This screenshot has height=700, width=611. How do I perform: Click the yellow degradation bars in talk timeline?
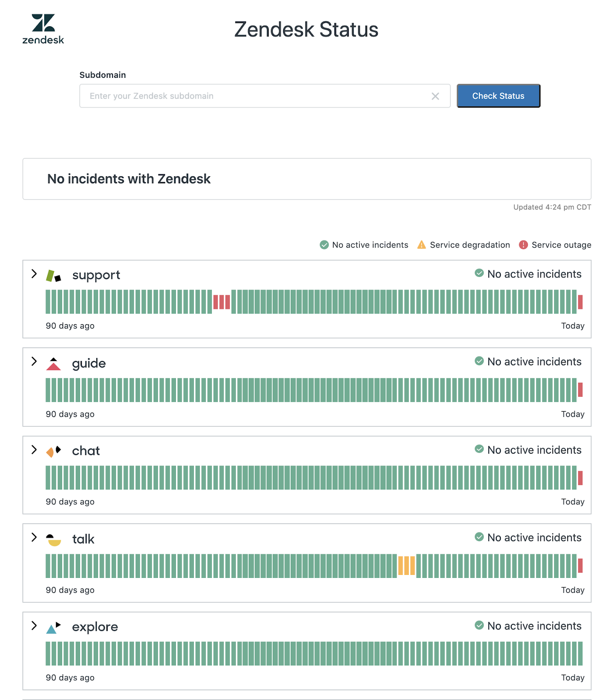coord(407,566)
